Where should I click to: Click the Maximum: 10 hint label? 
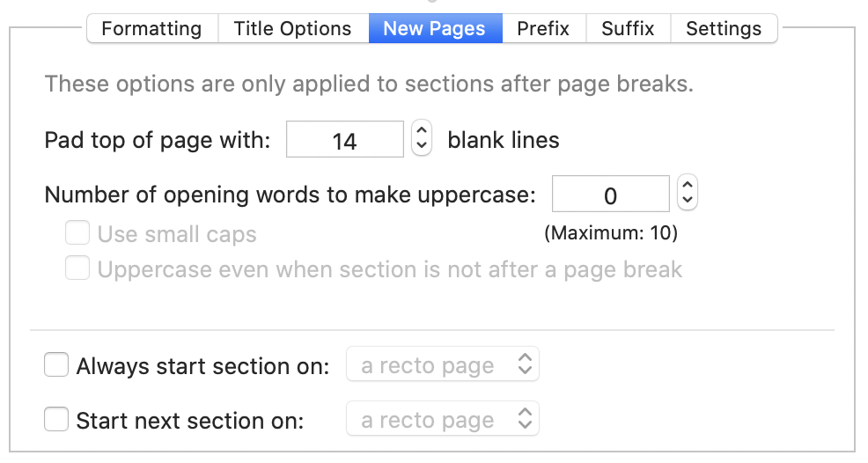click(611, 233)
